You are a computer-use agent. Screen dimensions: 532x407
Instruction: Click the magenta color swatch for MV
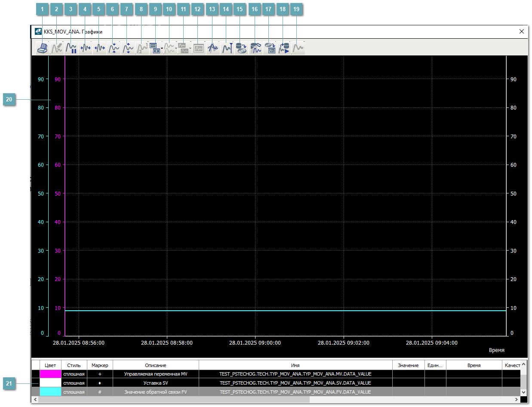pyautogui.click(x=50, y=374)
